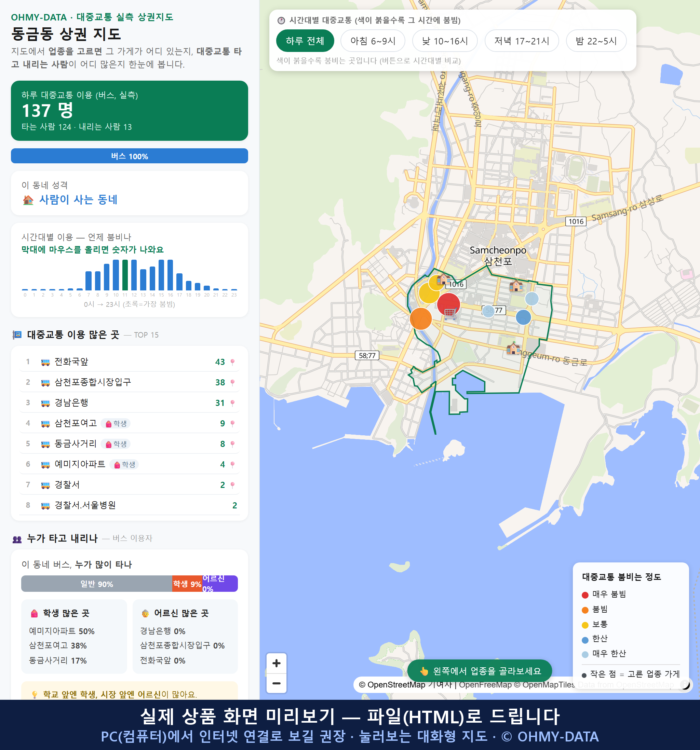This screenshot has height=750, width=700.
Task: Click 경남은행 0% in 어르신 많은 곳
Action: (x=163, y=631)
